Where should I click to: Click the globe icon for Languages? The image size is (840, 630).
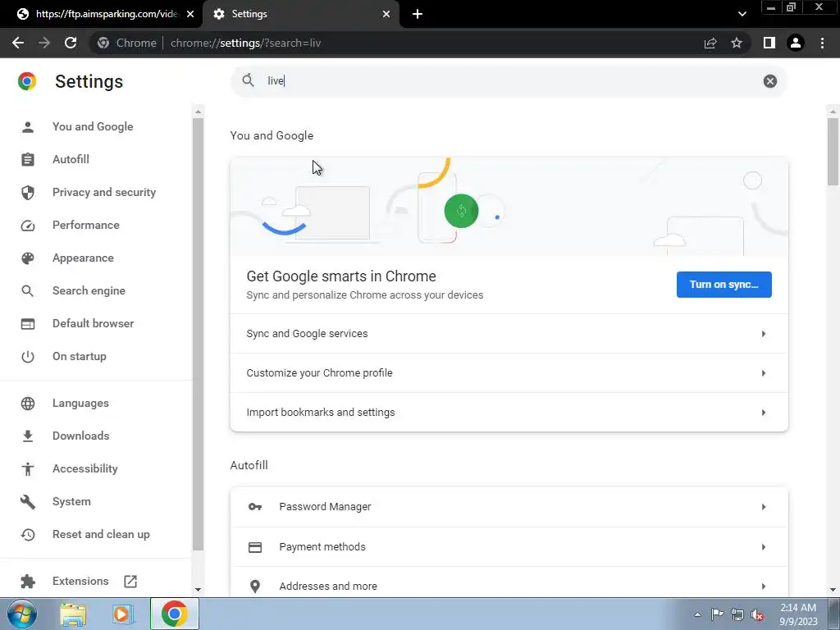pyautogui.click(x=28, y=404)
